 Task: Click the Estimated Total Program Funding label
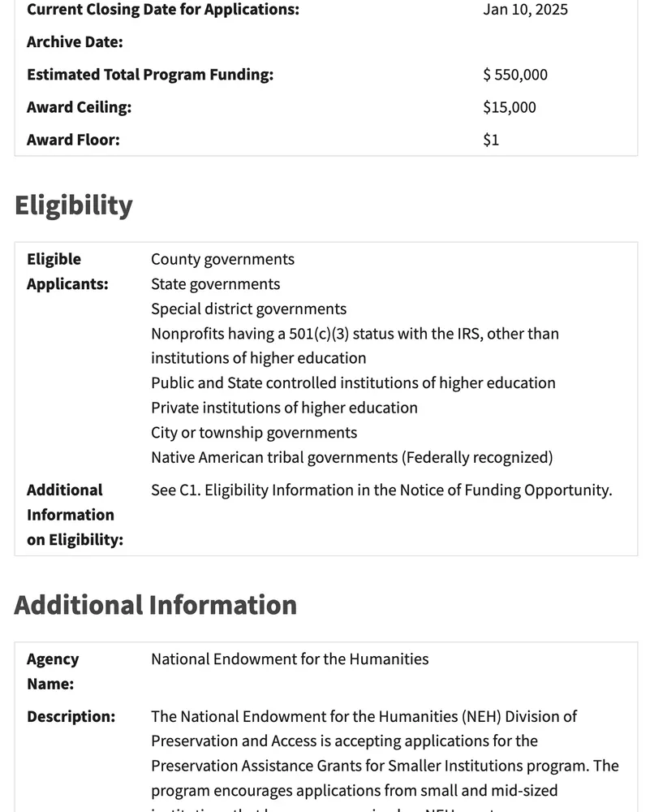150,75
